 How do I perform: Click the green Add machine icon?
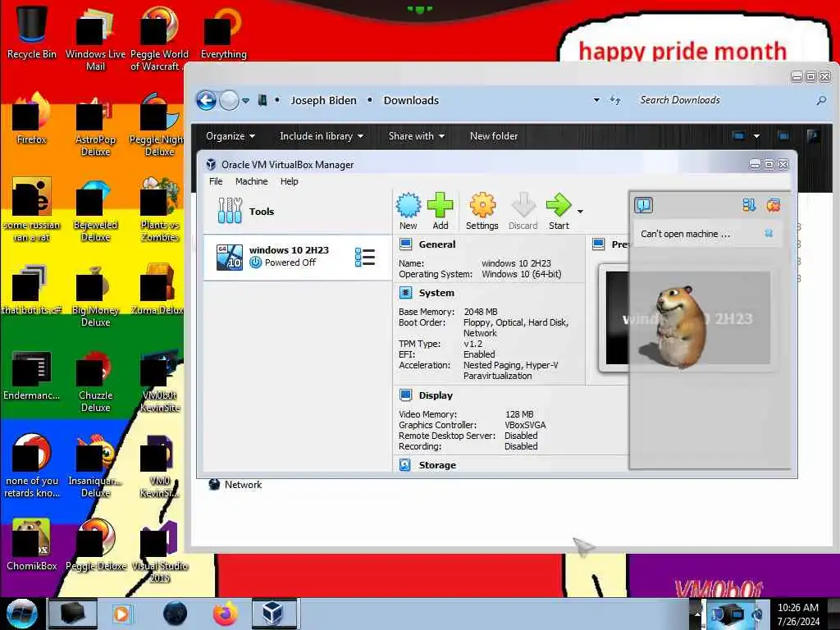coord(441,211)
